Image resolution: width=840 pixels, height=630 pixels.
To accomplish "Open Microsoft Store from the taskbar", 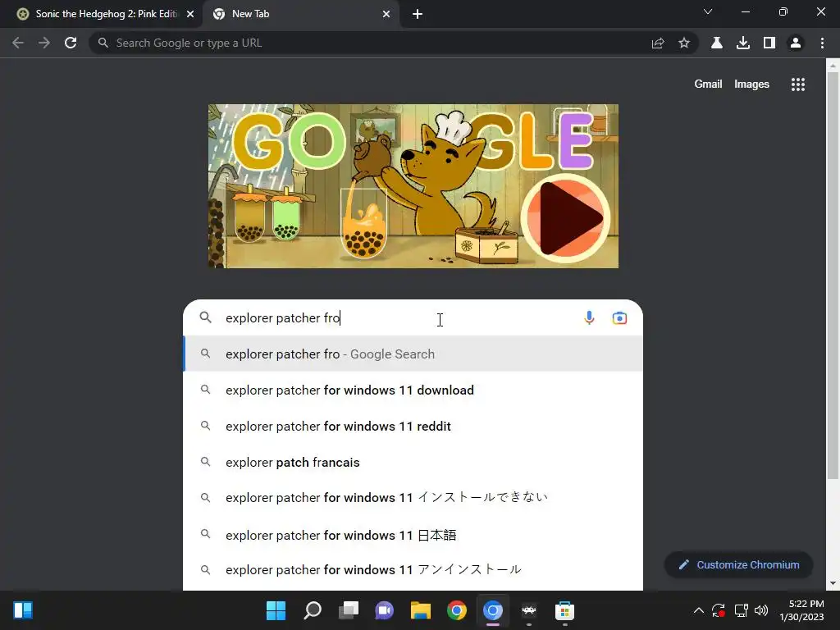I will 564,610.
